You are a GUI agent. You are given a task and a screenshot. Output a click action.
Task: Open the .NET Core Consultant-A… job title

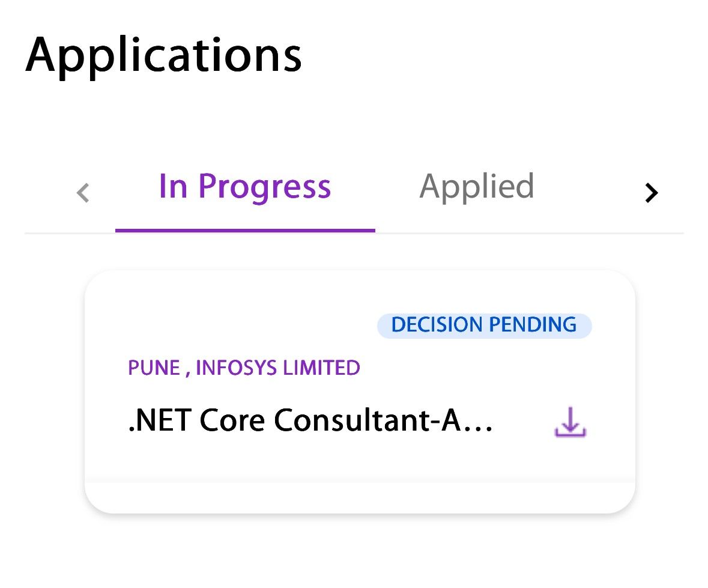pos(310,420)
